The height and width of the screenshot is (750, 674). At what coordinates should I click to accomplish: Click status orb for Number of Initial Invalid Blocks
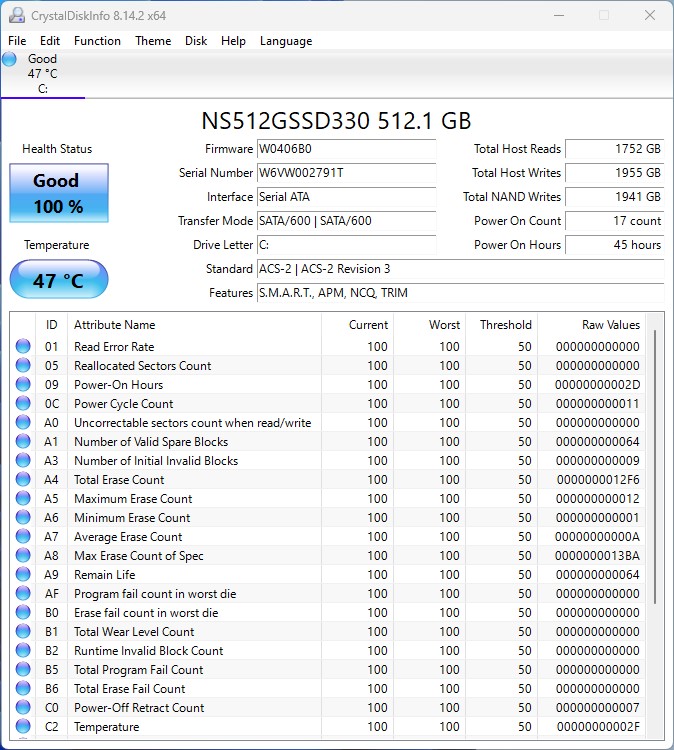point(23,460)
